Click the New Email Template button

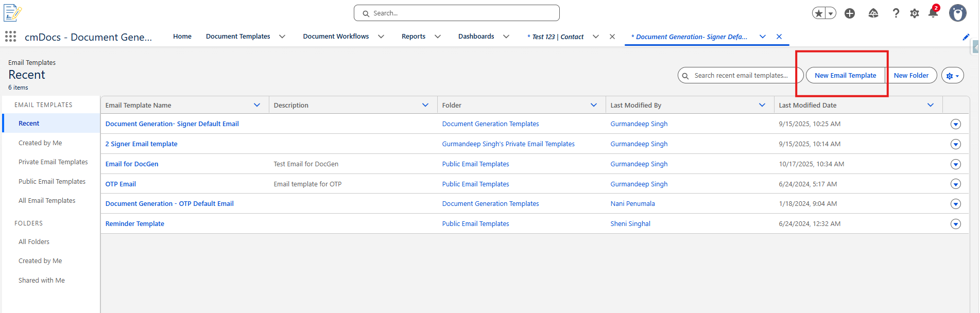tap(846, 76)
